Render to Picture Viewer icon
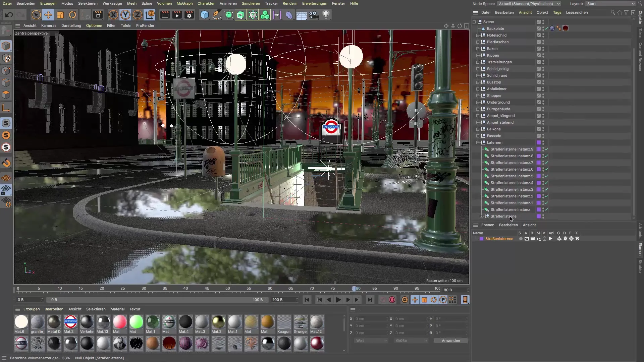Screen dimensions: 644x362 [177, 15]
